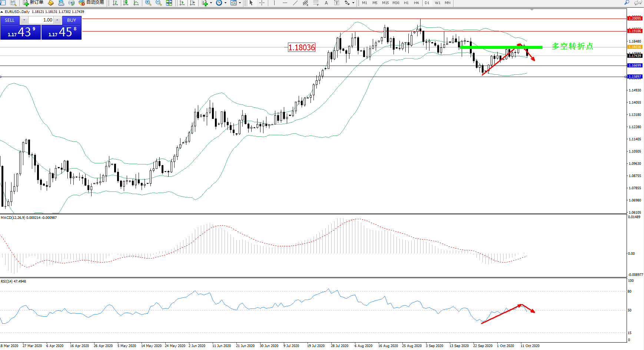Open the chart templates dropdown arrow
Viewport: 644px width, 350px height.
240,3
